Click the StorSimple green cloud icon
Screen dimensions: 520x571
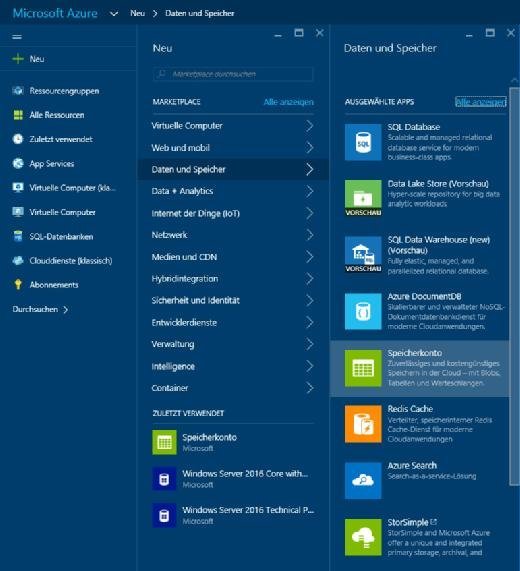pos(363,537)
